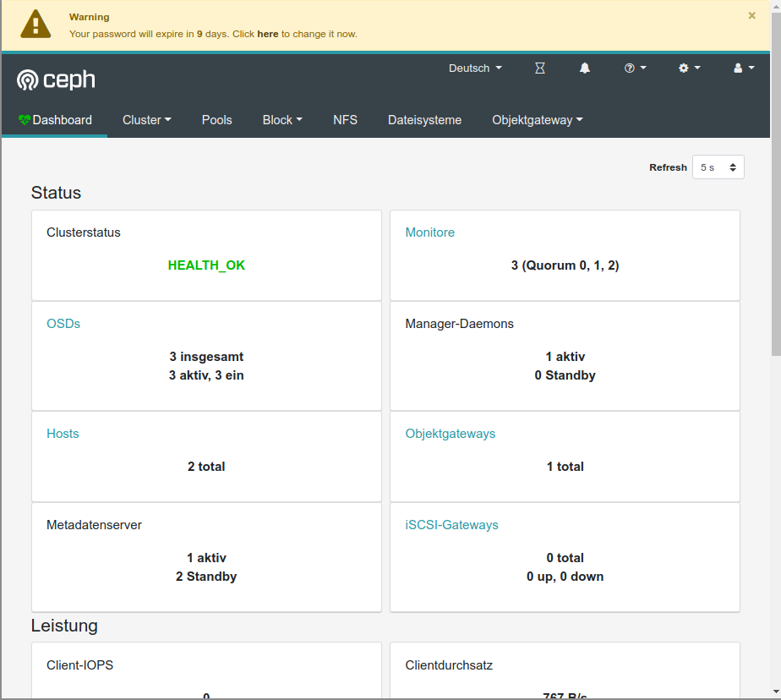Click the Clusterstatus card title
This screenshot has width=781, height=700.
pos(84,232)
